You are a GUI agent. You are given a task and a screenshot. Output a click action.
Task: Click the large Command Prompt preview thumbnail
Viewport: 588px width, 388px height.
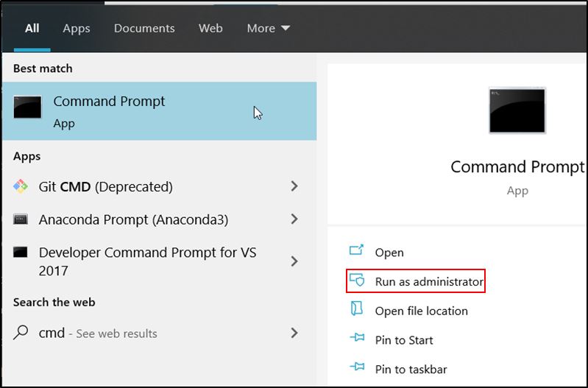(x=517, y=110)
